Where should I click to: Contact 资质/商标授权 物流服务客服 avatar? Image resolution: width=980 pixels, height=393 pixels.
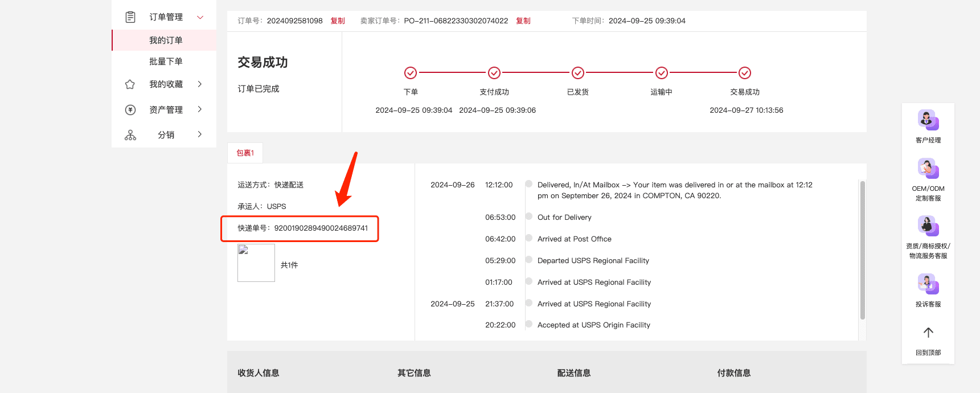coord(928,226)
